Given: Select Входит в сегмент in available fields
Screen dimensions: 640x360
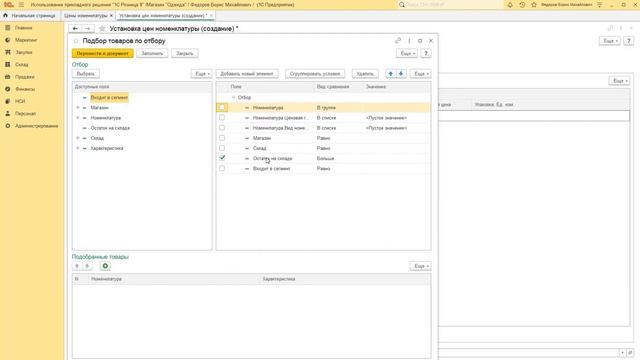Looking at the screenshot, I should point(109,98).
